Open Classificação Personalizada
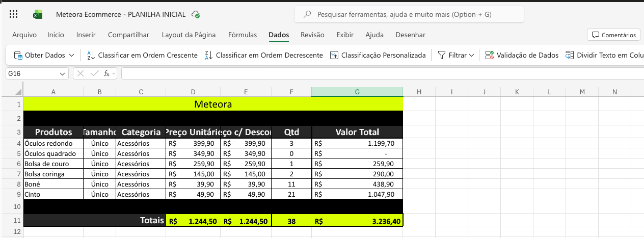 pos(378,55)
